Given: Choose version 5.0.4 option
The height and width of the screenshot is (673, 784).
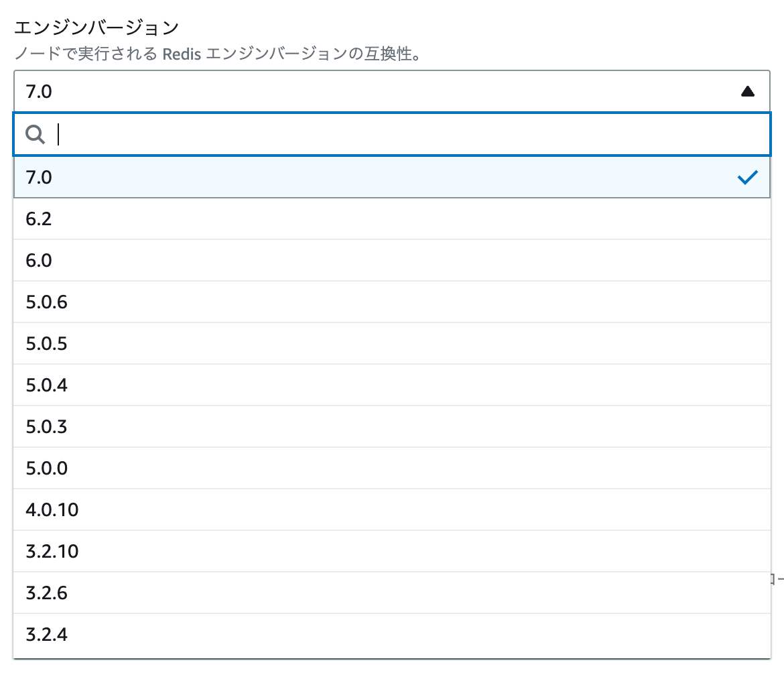Looking at the screenshot, I should click(392, 385).
